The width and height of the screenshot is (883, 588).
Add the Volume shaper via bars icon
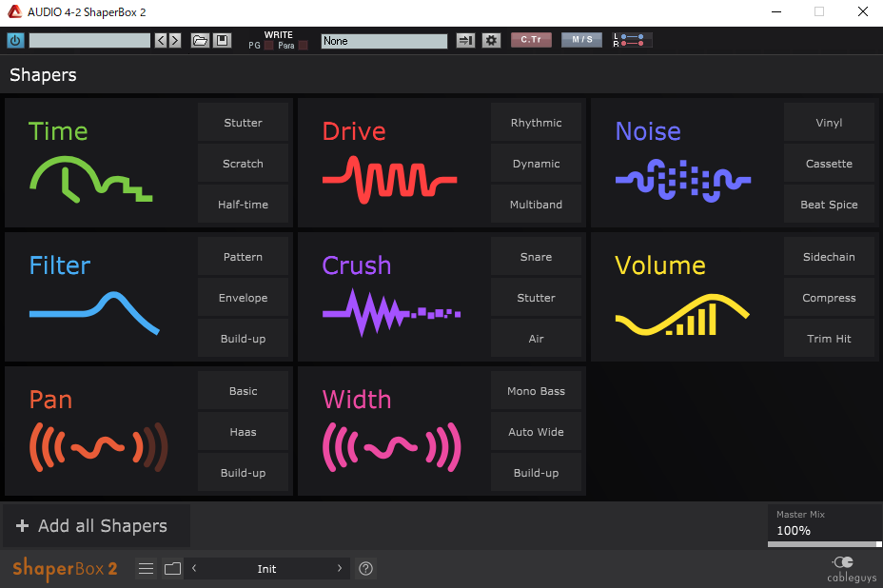tap(682, 315)
